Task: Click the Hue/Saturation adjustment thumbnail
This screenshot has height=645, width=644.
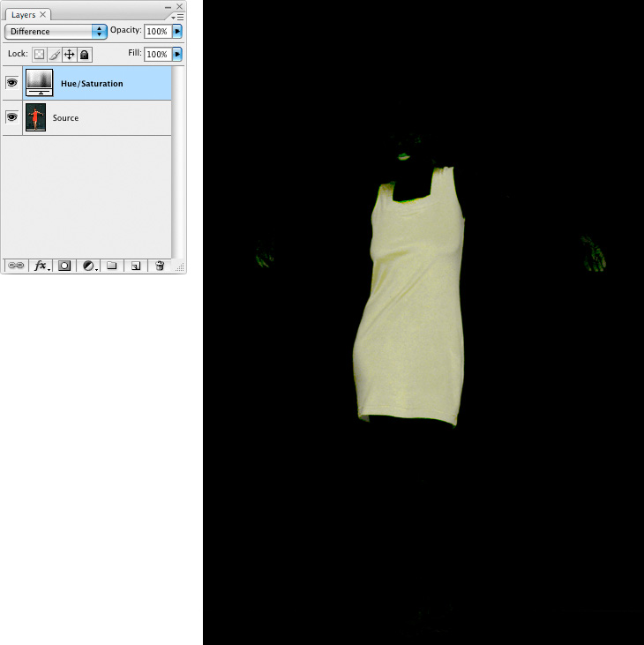Action: pyautogui.click(x=39, y=83)
